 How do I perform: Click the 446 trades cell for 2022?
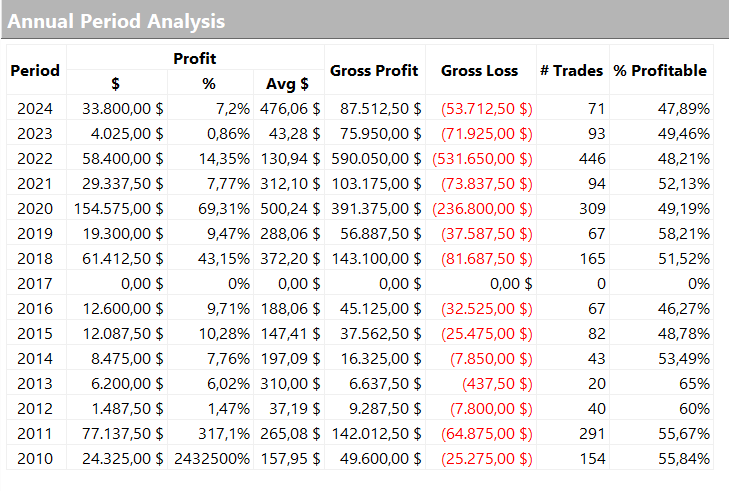point(590,159)
